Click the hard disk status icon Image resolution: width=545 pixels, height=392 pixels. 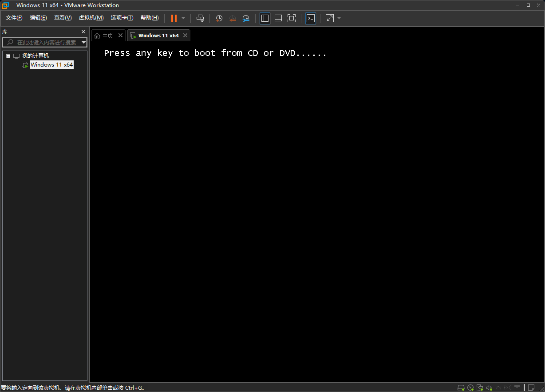[461, 388]
